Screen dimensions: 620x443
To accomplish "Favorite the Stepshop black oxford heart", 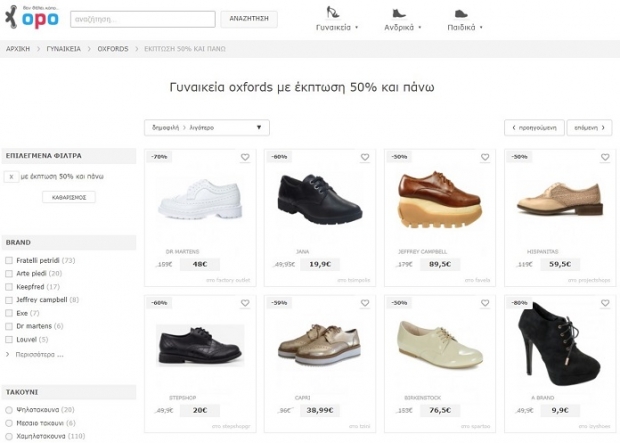I will point(245,303).
